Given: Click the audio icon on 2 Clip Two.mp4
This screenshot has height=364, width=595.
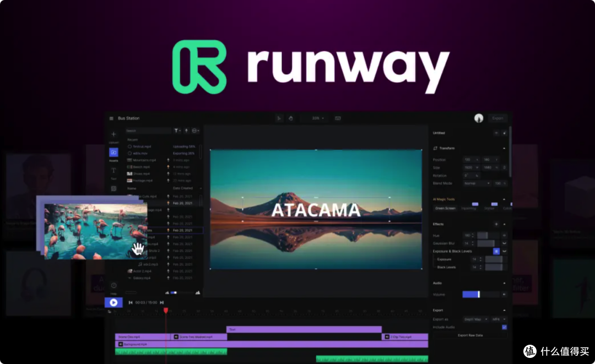Looking at the screenshot, I should pyautogui.click(x=387, y=336).
